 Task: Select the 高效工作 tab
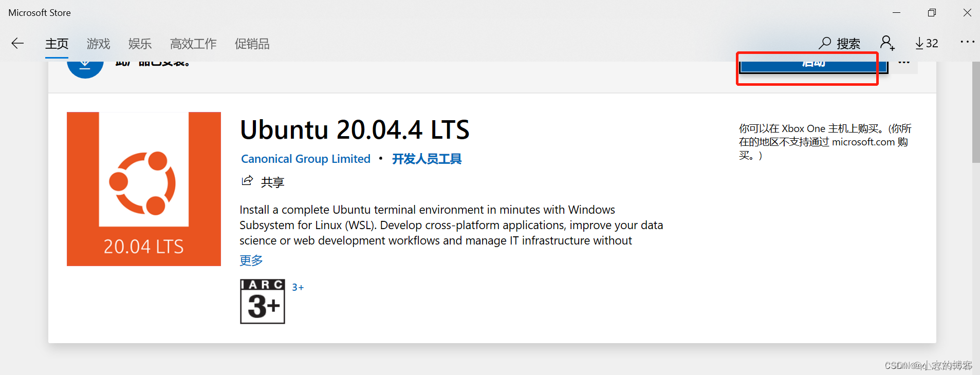coord(193,44)
